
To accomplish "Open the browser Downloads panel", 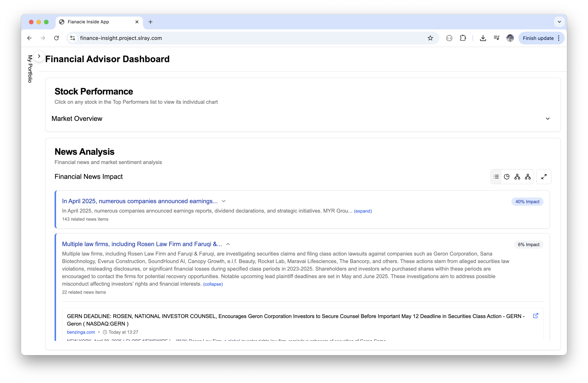I will [483, 38].
